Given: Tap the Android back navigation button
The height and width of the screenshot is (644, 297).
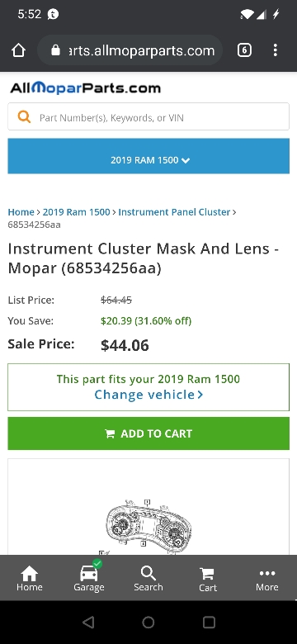Looking at the screenshot, I should [88, 623].
